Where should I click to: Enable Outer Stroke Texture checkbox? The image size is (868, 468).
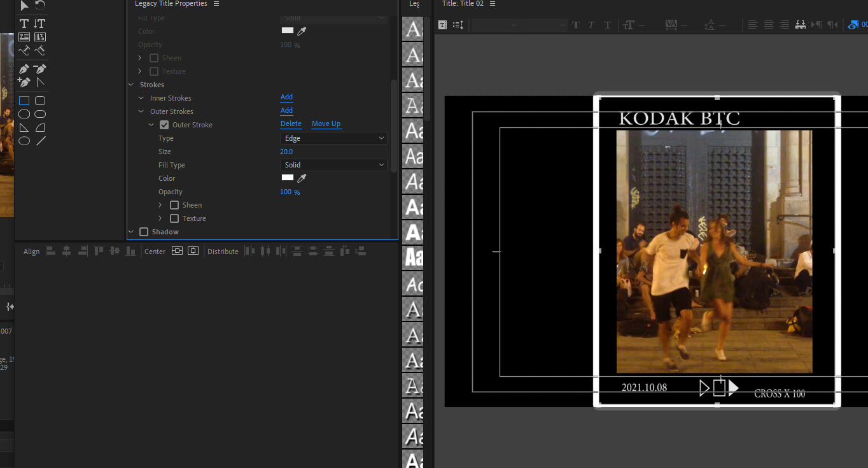174,218
